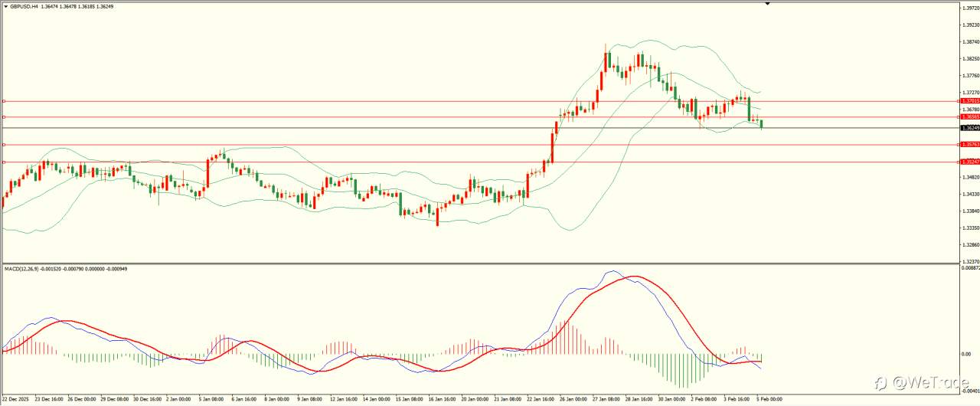Select the 1.36565 red price label
Viewport: 980px width, 406px height.
(969, 117)
